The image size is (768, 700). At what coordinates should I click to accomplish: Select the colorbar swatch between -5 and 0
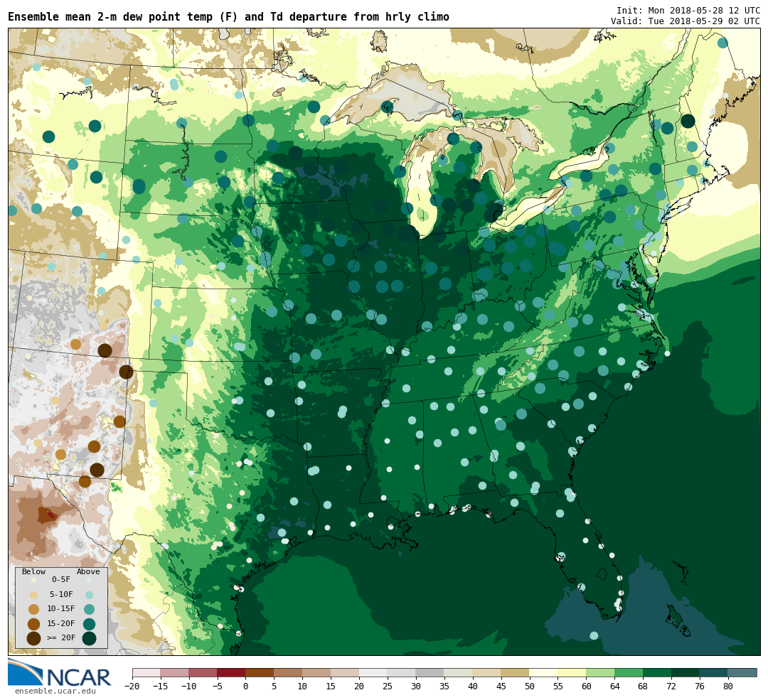click(231, 672)
